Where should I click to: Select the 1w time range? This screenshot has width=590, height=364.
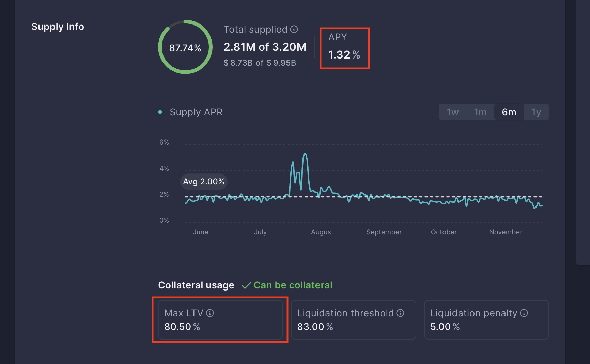(452, 112)
